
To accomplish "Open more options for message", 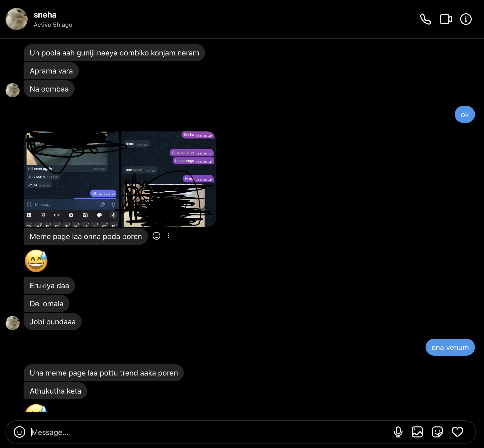I will coord(169,236).
